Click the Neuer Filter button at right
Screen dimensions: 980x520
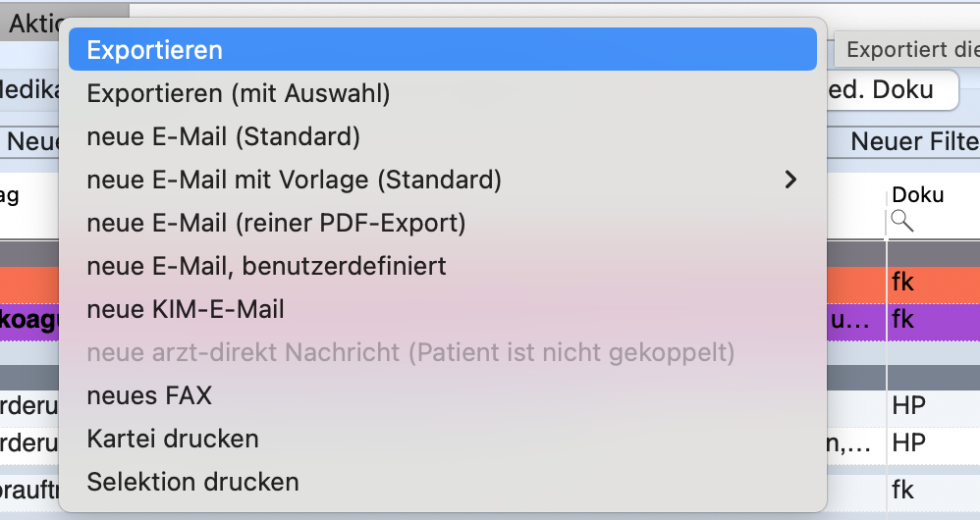coord(914,141)
